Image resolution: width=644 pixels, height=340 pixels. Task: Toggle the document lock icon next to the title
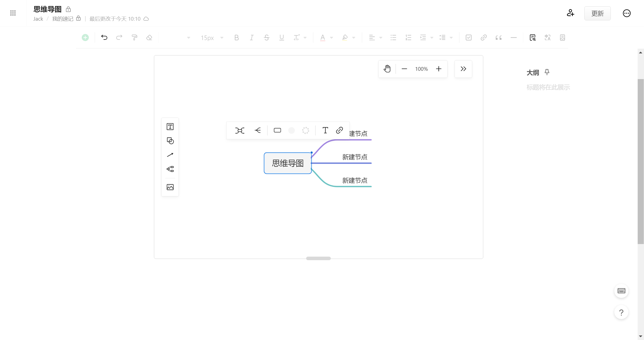point(68,10)
